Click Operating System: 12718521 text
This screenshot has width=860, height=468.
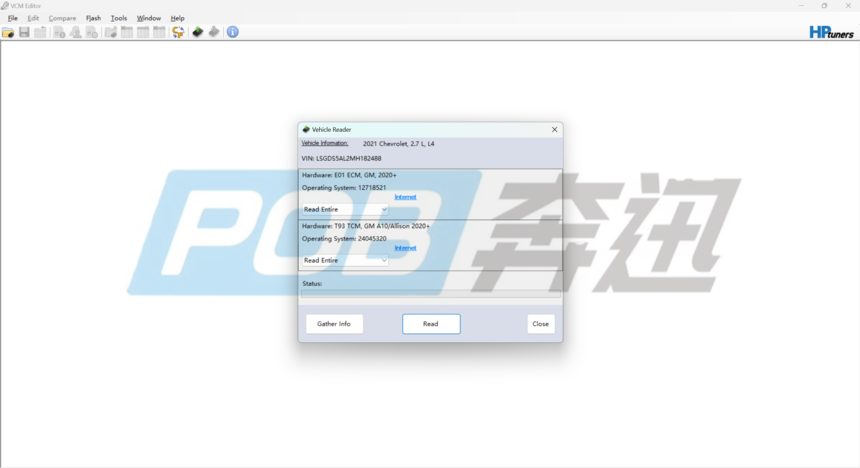click(x=344, y=188)
